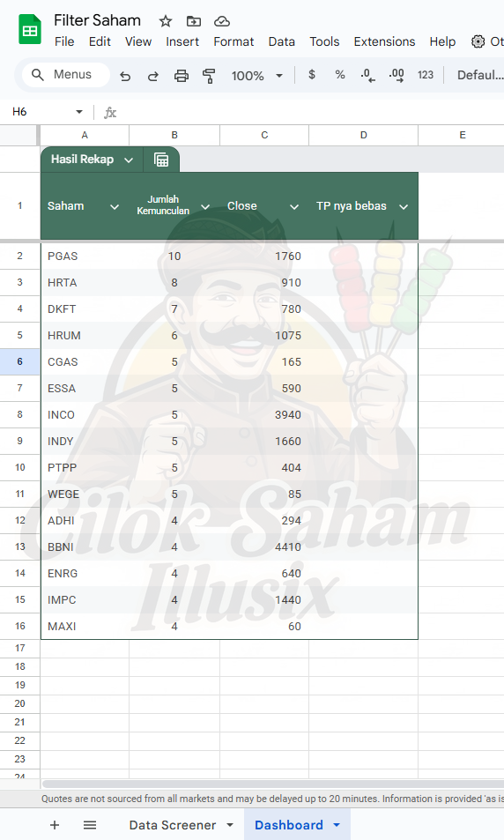Select the PGAS cell
This screenshot has height=840, width=504.
(85, 256)
